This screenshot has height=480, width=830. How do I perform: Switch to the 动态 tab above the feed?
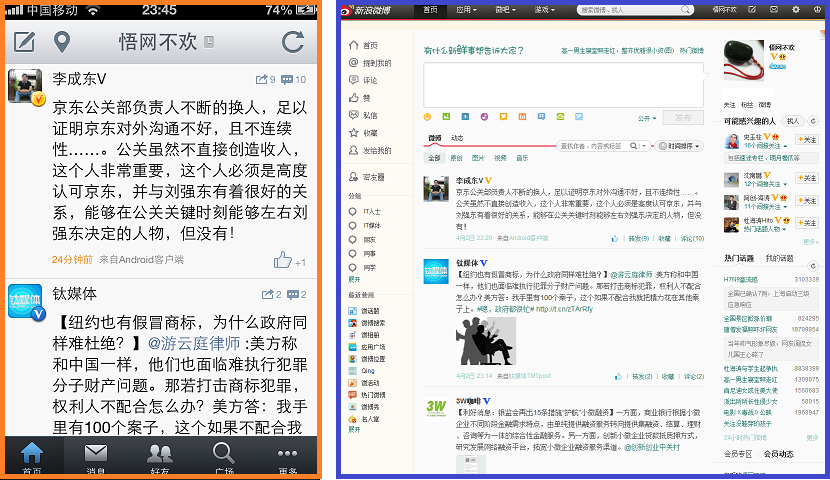click(x=457, y=138)
